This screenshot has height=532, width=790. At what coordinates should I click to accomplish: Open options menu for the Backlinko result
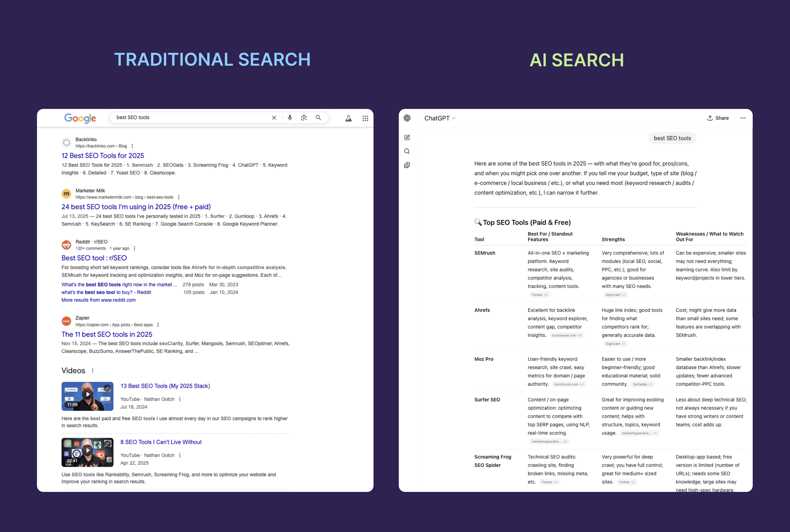[132, 146]
